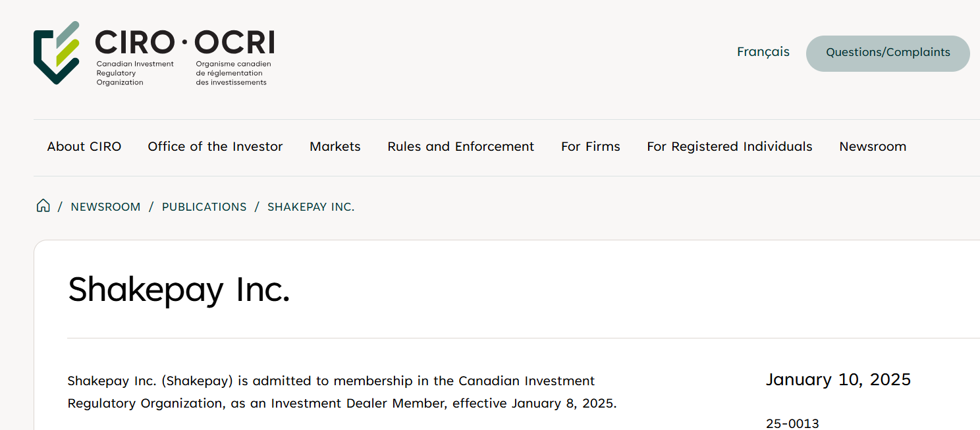Select Office of the Investor in navigation
This screenshot has height=430, width=980.
coord(215,147)
